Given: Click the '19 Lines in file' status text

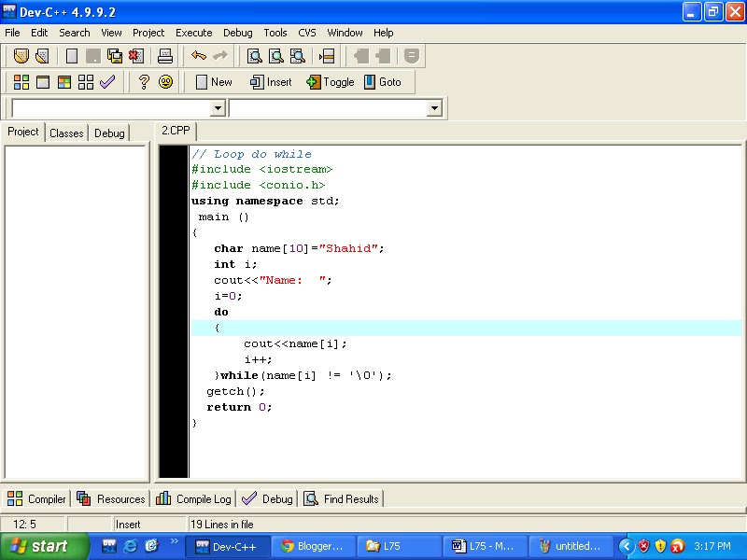Looking at the screenshot, I should point(222,525).
